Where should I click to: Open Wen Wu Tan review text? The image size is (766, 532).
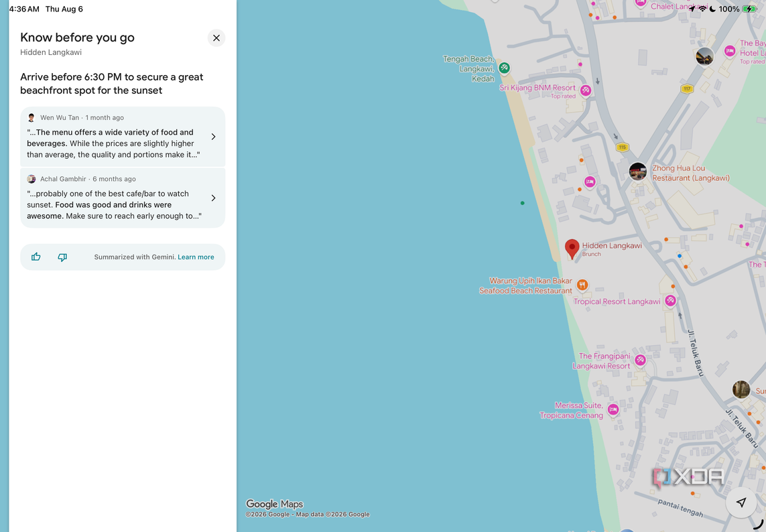(x=113, y=143)
